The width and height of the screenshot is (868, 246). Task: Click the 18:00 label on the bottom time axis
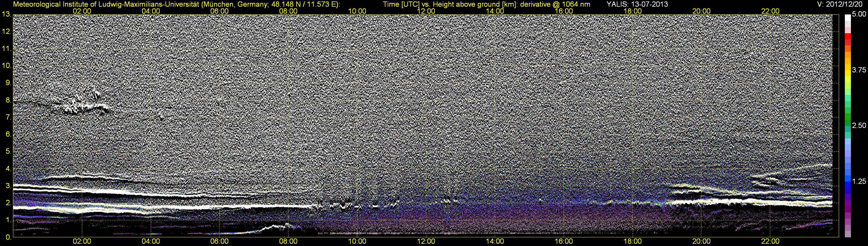tap(632, 241)
